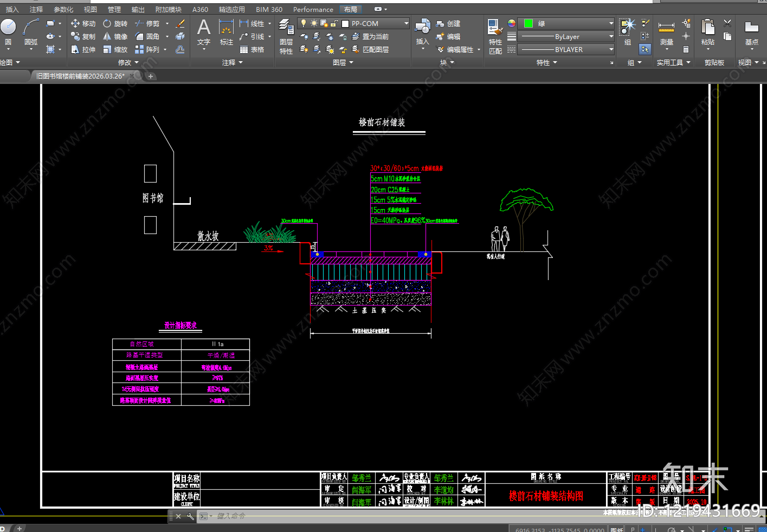Expand the 图层 (Layers) panel
Viewport: 767px width, 532px height.
(x=343, y=63)
